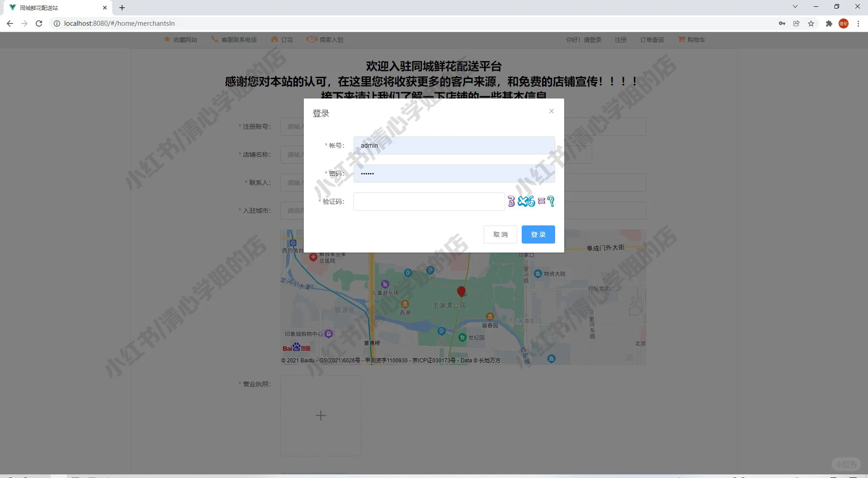Open the Chrome three-dot menu

pyautogui.click(x=858, y=23)
